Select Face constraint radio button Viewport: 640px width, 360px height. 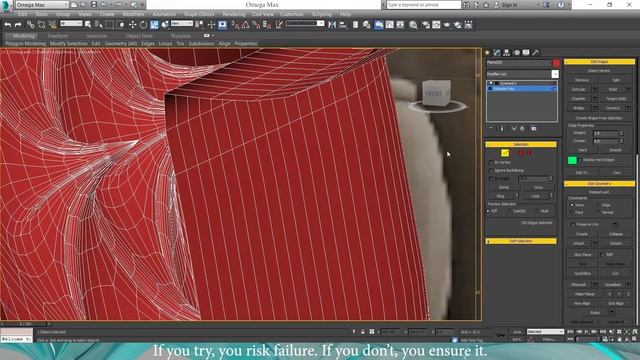(571, 212)
